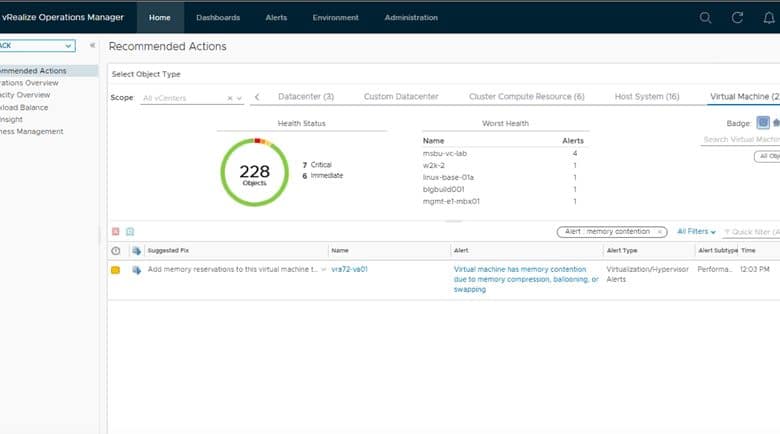780x434 pixels.
Task: Click the blue alert details toolbar icon
Action: coord(130,231)
